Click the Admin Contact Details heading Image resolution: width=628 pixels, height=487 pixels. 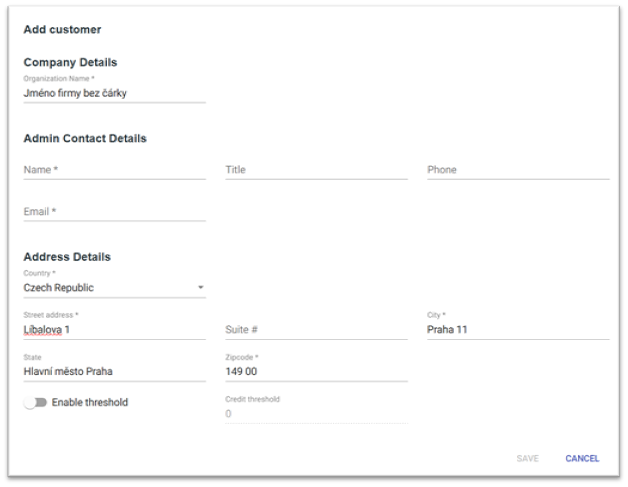click(x=85, y=138)
